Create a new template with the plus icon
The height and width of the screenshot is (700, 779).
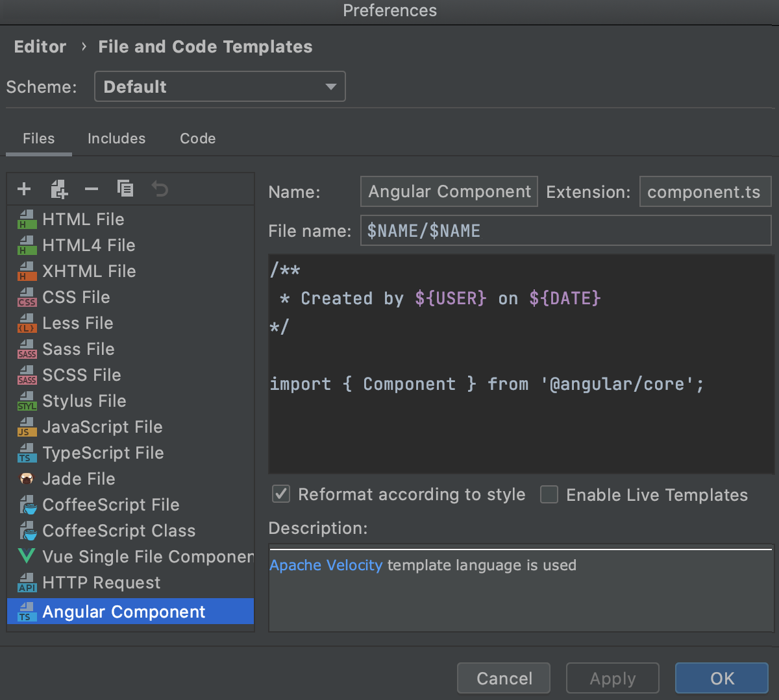[24, 189]
